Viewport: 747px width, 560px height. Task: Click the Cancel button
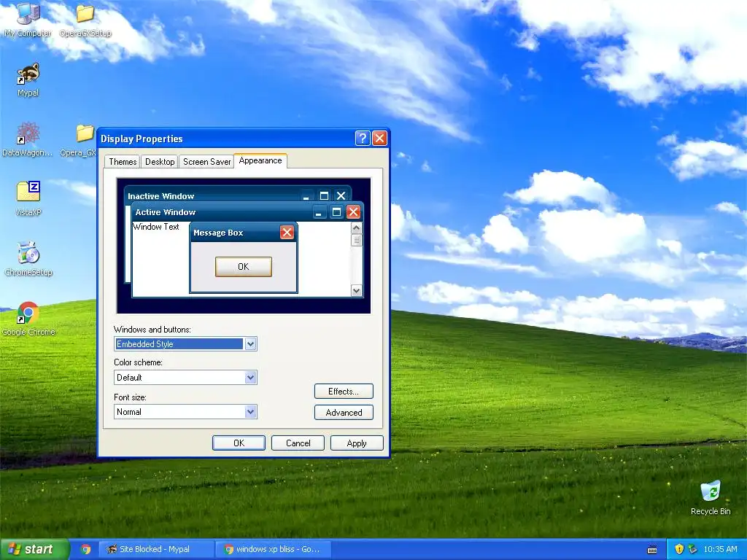[x=298, y=443]
